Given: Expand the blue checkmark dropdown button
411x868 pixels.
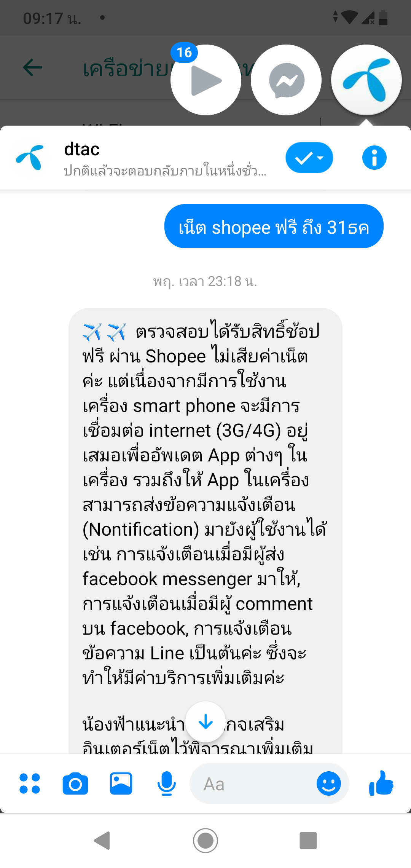Looking at the screenshot, I should 309,158.
